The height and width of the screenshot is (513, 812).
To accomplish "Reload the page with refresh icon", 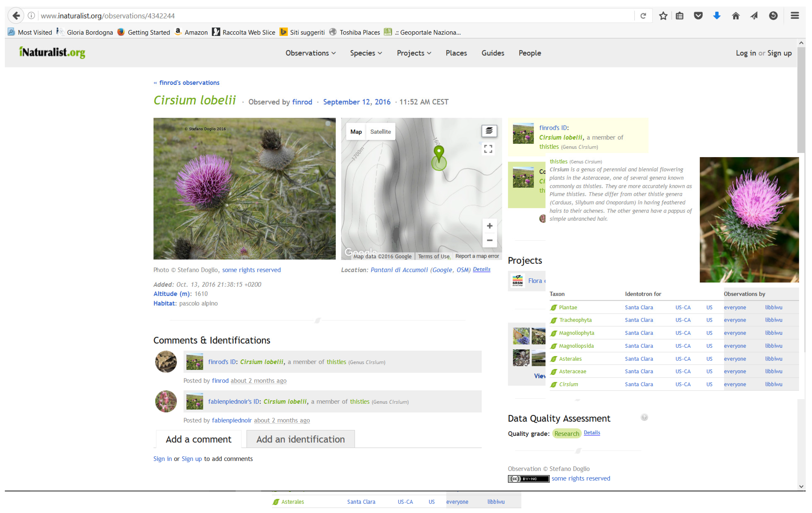I will [643, 16].
